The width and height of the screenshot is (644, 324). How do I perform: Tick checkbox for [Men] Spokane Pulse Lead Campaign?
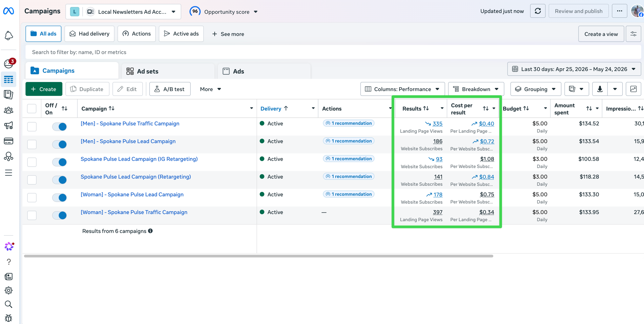[32, 144]
